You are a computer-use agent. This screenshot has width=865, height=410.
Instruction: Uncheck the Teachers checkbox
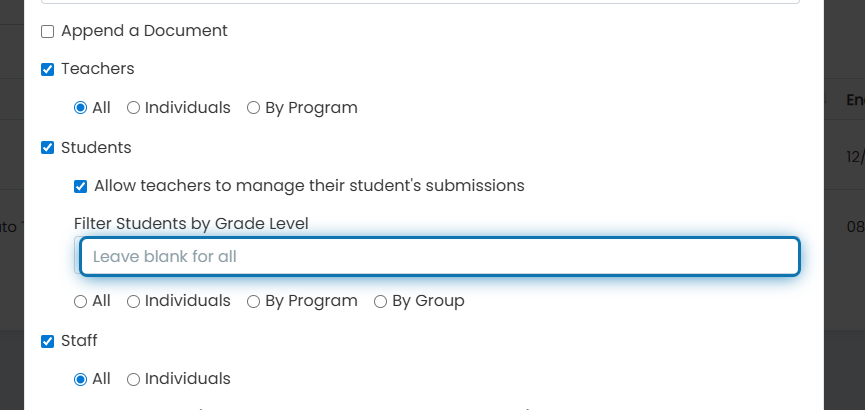[x=47, y=70]
